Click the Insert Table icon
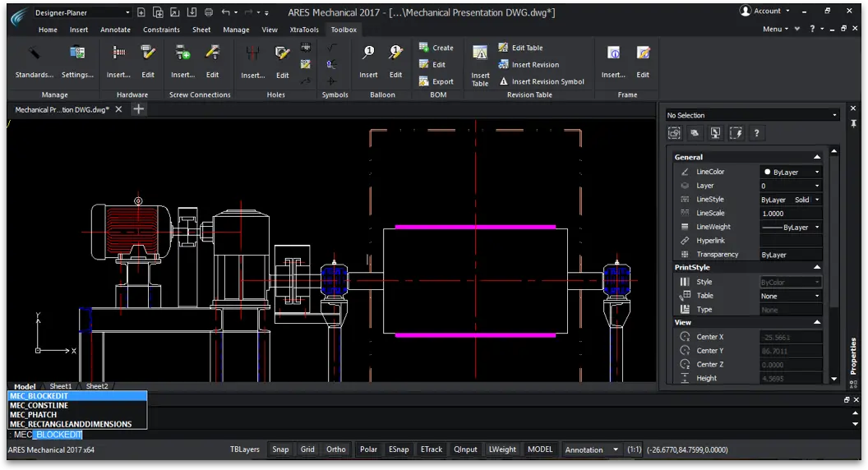Screen dimensions: 868x470 click(480, 53)
